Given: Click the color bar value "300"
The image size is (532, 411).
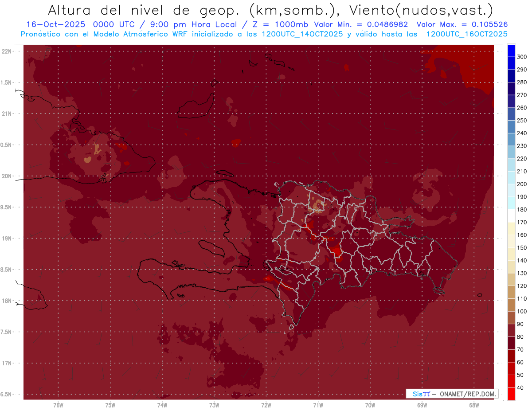Looking at the screenshot, I should 522,57.
